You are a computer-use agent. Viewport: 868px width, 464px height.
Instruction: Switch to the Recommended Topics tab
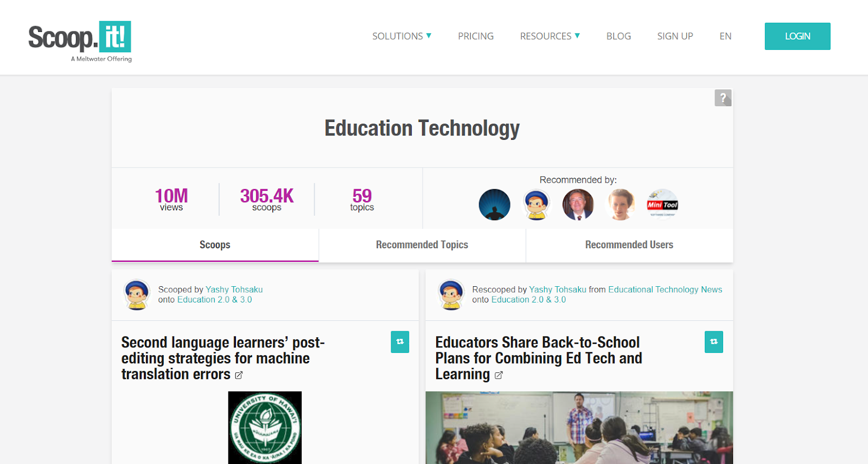pyautogui.click(x=422, y=245)
